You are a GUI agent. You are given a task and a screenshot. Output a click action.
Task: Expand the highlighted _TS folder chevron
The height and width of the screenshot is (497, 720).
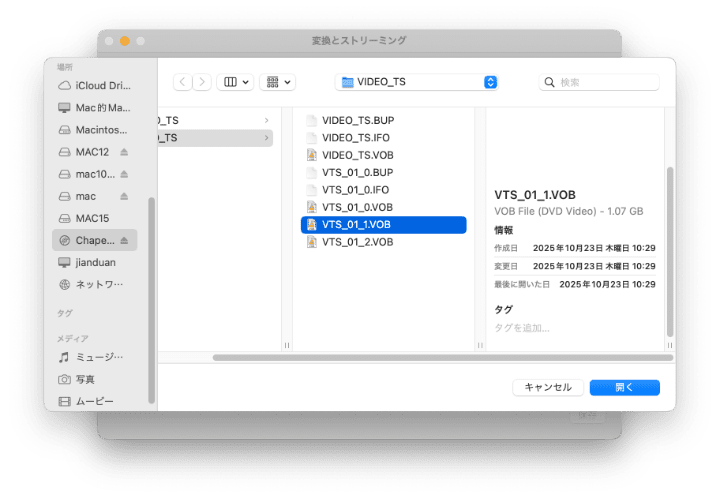[x=267, y=138]
